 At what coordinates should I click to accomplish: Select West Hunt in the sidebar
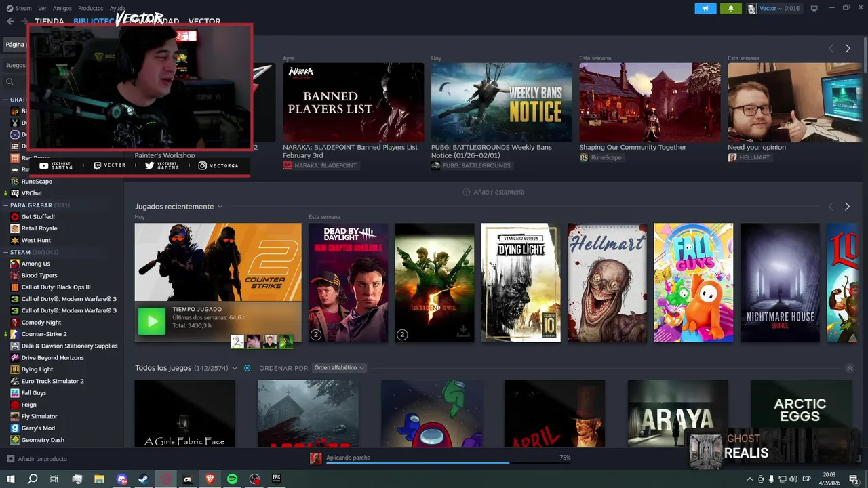point(36,240)
